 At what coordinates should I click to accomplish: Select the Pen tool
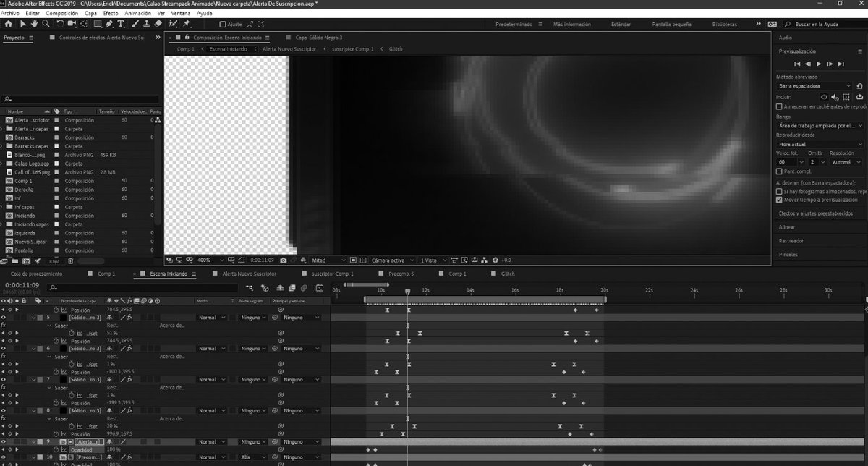(x=109, y=23)
